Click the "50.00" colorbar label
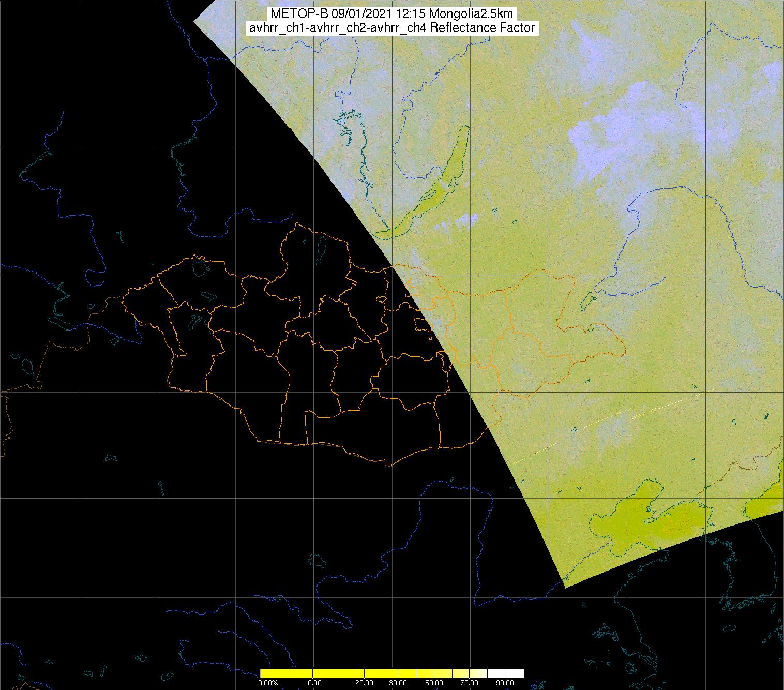The width and height of the screenshot is (784, 690). [x=434, y=683]
